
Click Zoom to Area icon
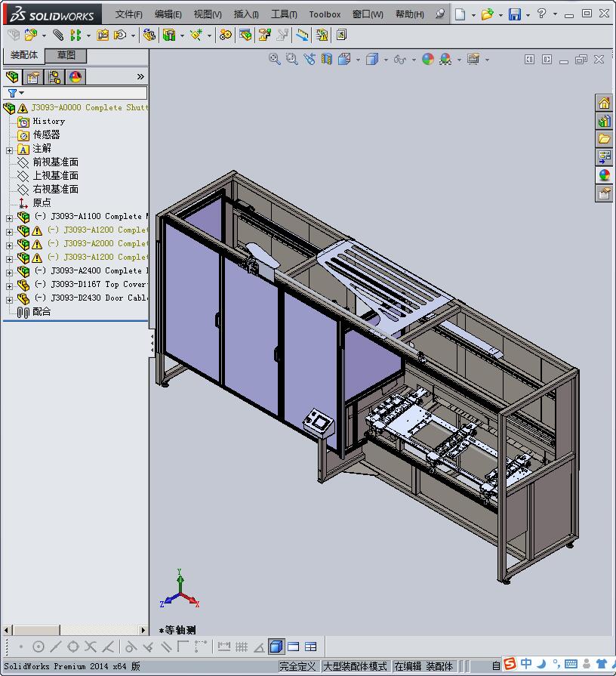pyautogui.click(x=291, y=59)
